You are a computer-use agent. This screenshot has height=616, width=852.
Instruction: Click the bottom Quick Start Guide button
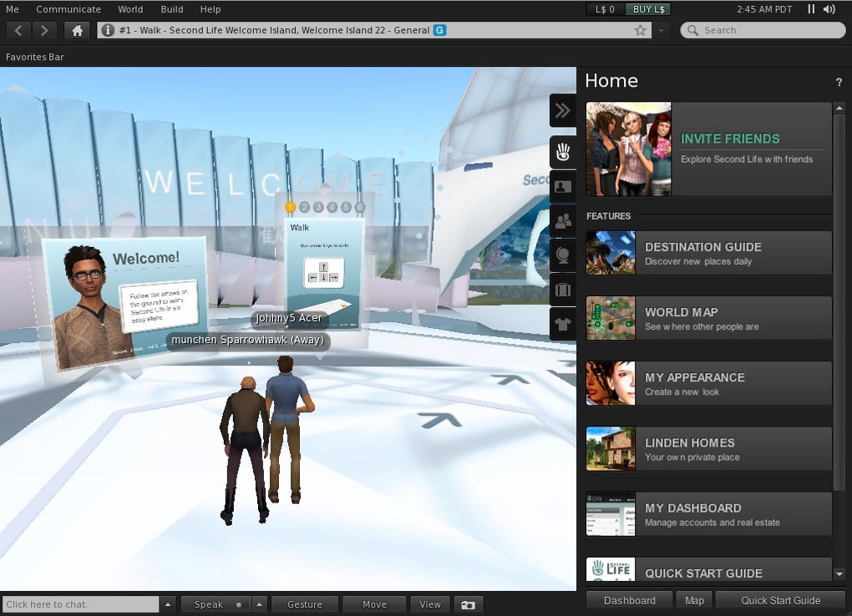[781, 601]
